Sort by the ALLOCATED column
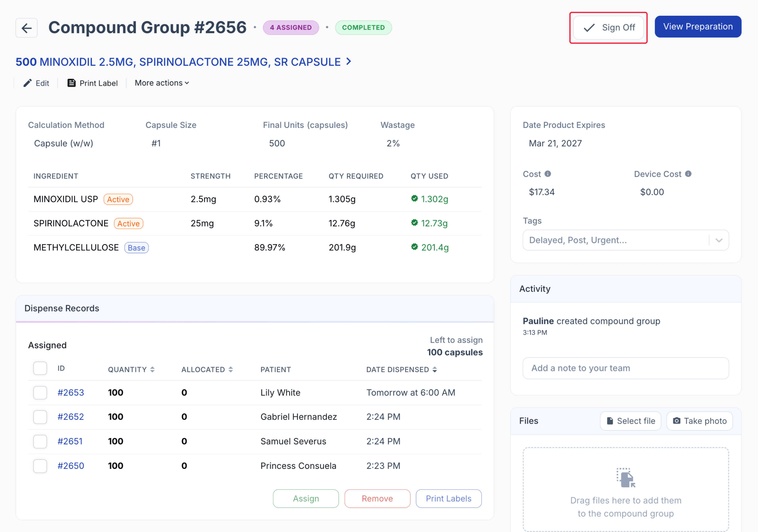The height and width of the screenshot is (532, 758). click(207, 370)
